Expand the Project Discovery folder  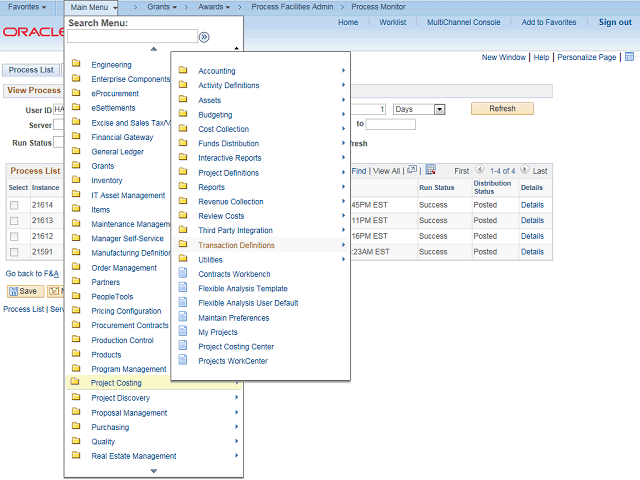(120, 398)
